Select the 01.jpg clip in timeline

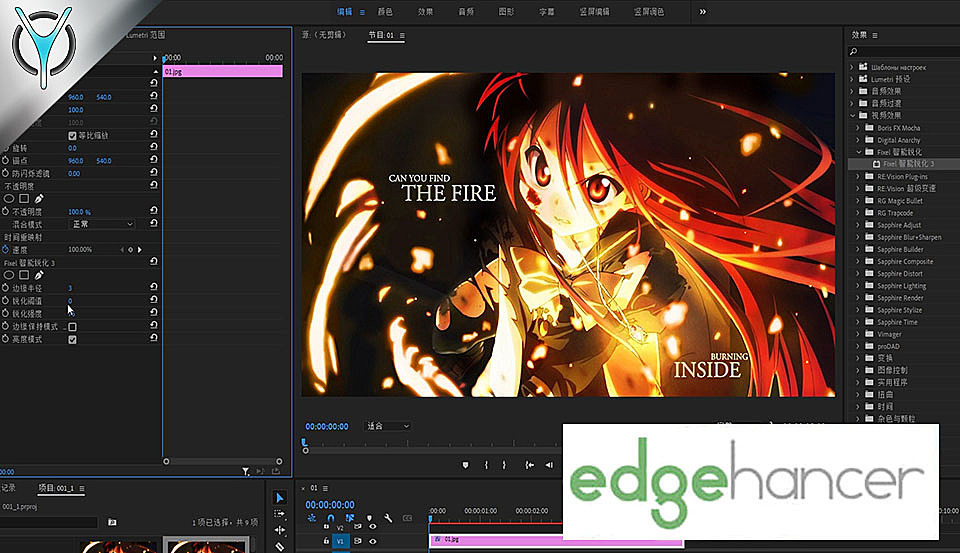(556, 540)
